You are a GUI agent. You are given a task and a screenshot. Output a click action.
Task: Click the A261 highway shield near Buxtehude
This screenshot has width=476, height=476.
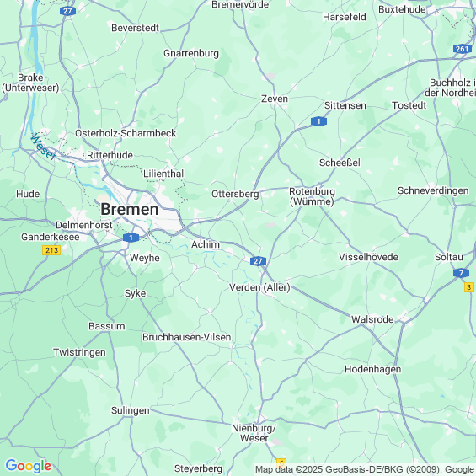463,49
